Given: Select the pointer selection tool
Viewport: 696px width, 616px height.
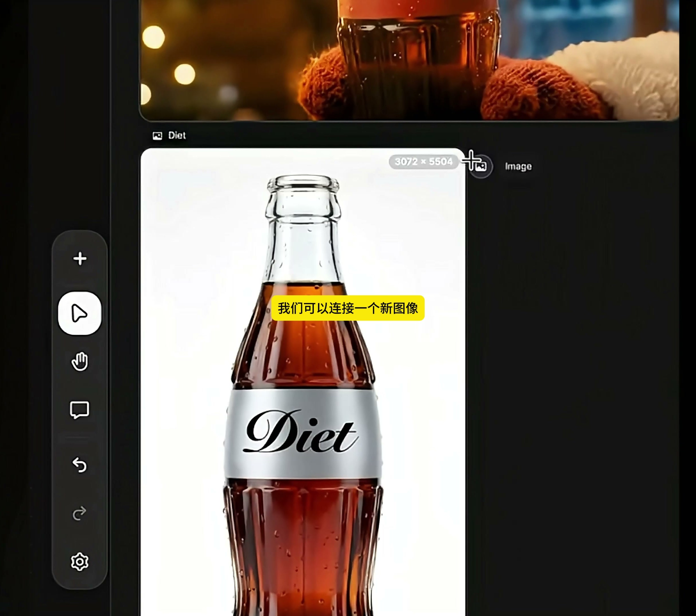Looking at the screenshot, I should 80,313.
